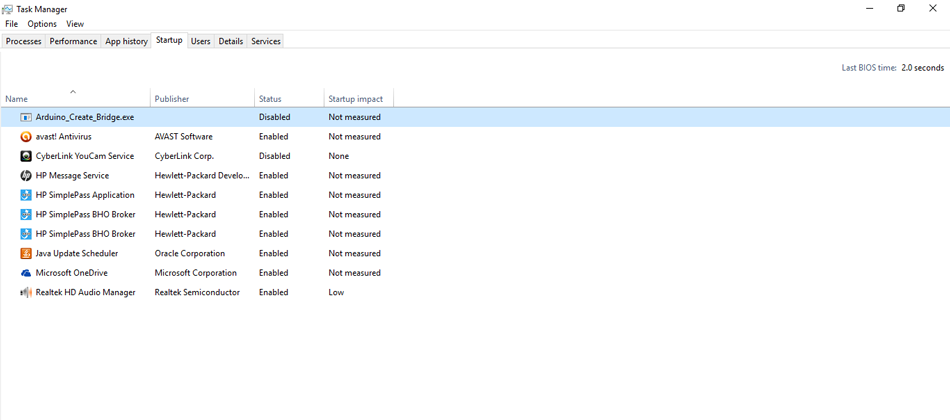Select the Realtek HD Audio Manager entry
950x420 pixels.
tap(85, 292)
